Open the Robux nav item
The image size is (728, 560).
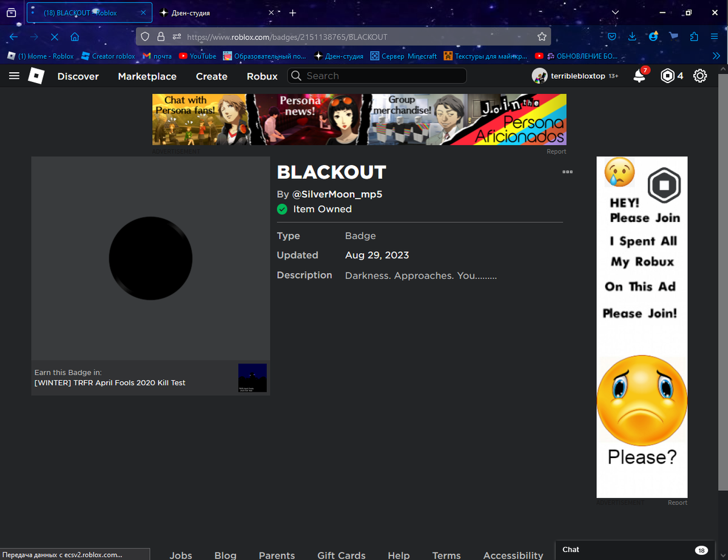click(x=262, y=76)
